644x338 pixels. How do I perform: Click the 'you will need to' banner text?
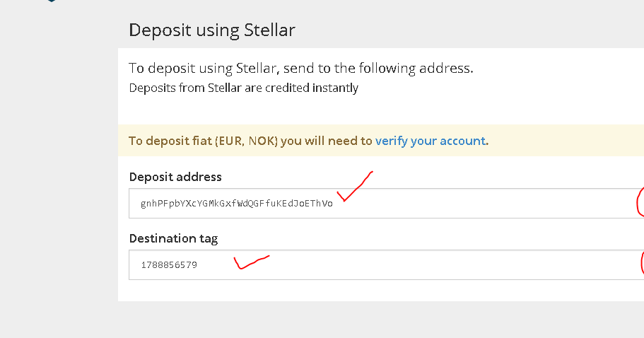click(x=327, y=141)
